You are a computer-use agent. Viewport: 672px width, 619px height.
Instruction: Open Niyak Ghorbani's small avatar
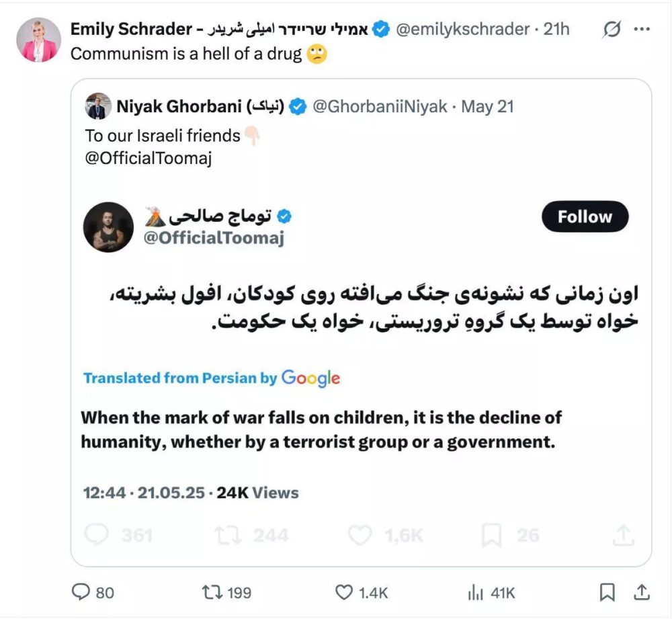click(98, 106)
